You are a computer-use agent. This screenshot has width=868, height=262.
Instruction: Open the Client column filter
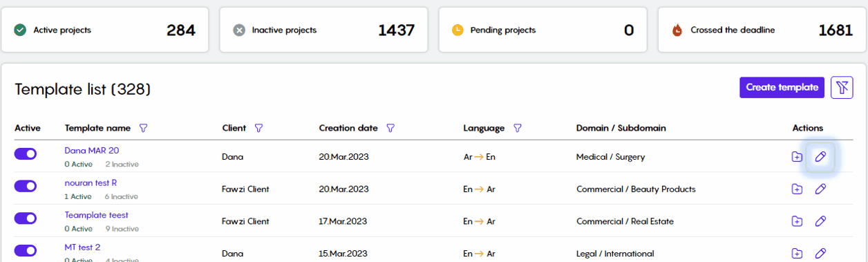pos(259,128)
